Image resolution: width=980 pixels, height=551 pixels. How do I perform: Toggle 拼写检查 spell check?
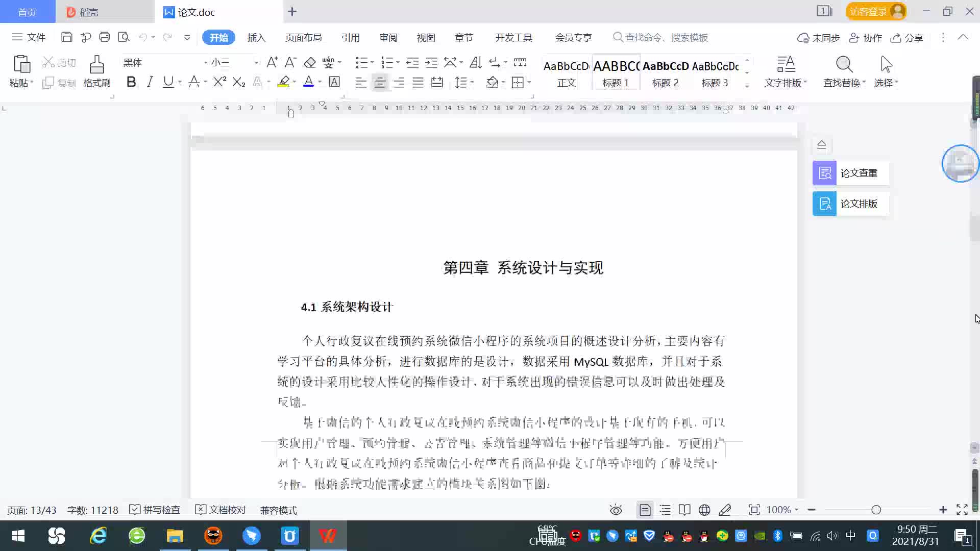click(x=155, y=510)
